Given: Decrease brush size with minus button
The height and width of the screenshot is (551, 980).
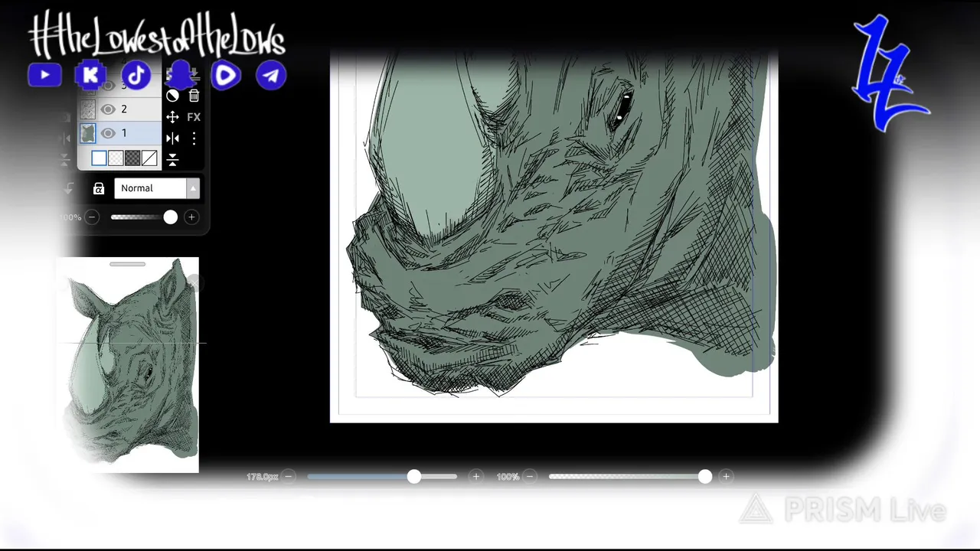Looking at the screenshot, I should 289,476.
